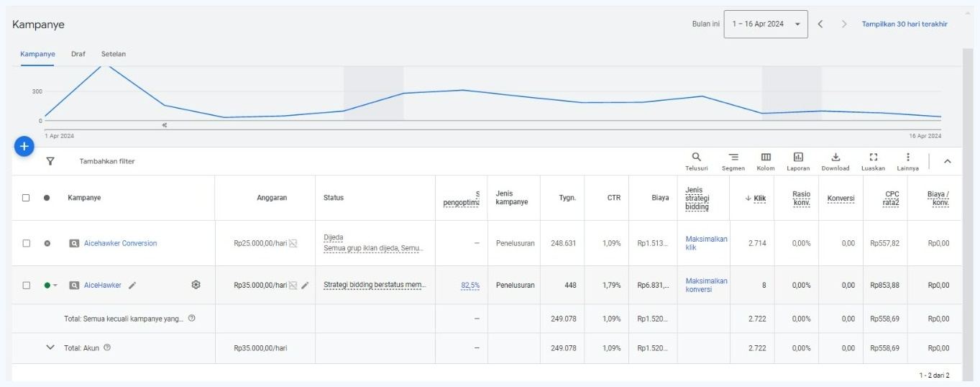Image resolution: width=980 pixels, height=387 pixels.
Task: Click the 82,5% optimization score link
Action: pos(470,285)
